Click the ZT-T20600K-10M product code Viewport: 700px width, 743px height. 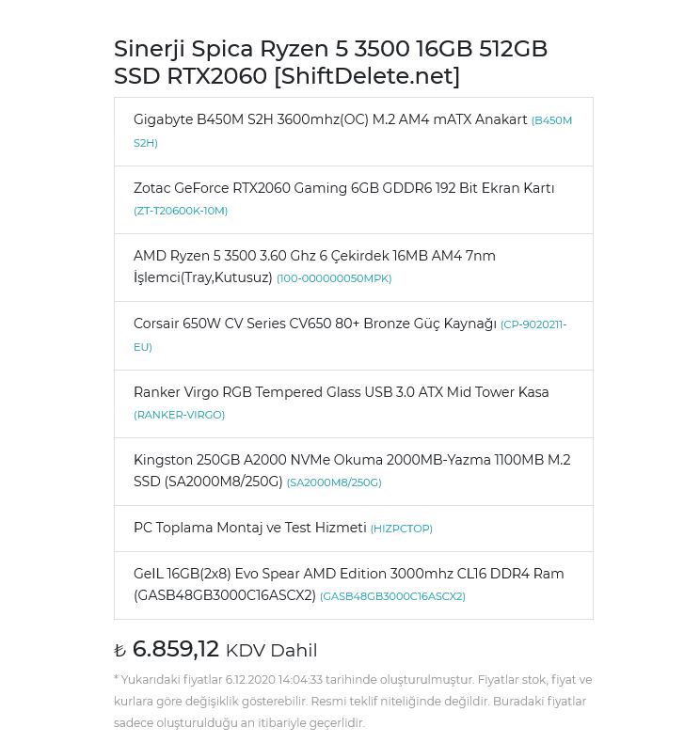point(181,211)
